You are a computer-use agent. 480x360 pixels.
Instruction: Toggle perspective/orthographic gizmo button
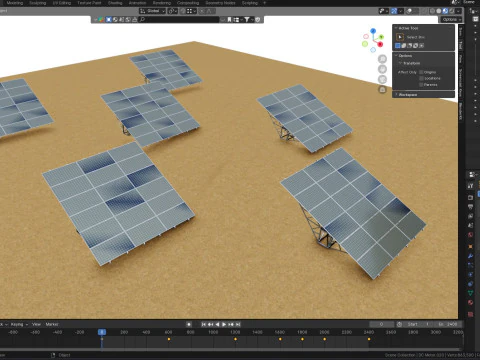[382, 89]
